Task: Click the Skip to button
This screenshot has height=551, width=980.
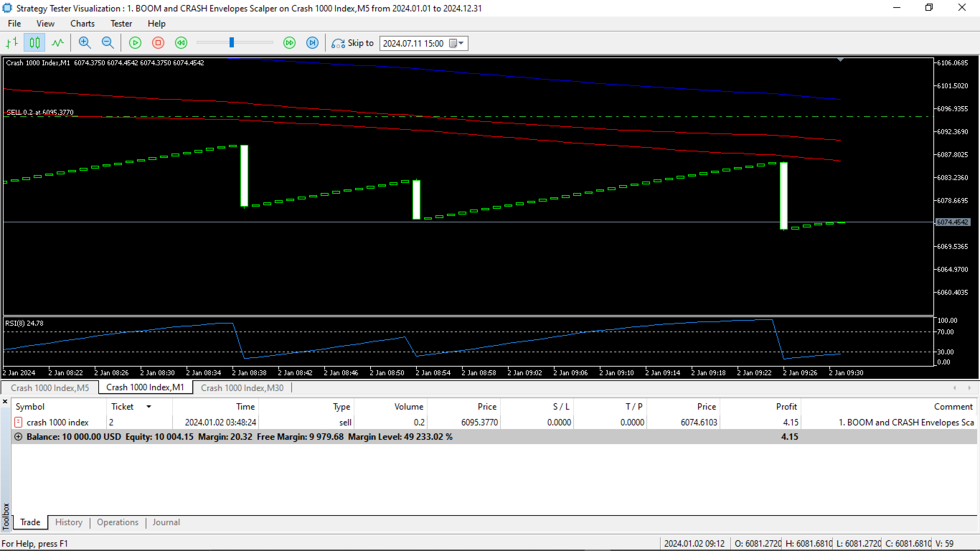Action: (x=352, y=43)
